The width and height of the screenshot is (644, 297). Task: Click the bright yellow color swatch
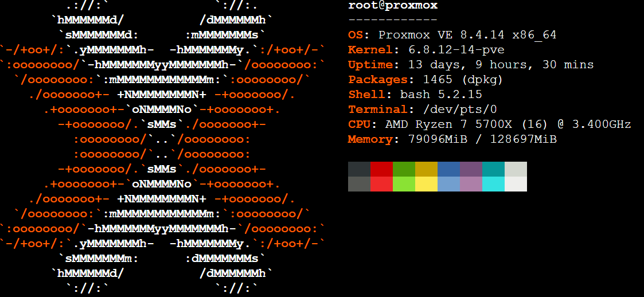(x=426, y=183)
